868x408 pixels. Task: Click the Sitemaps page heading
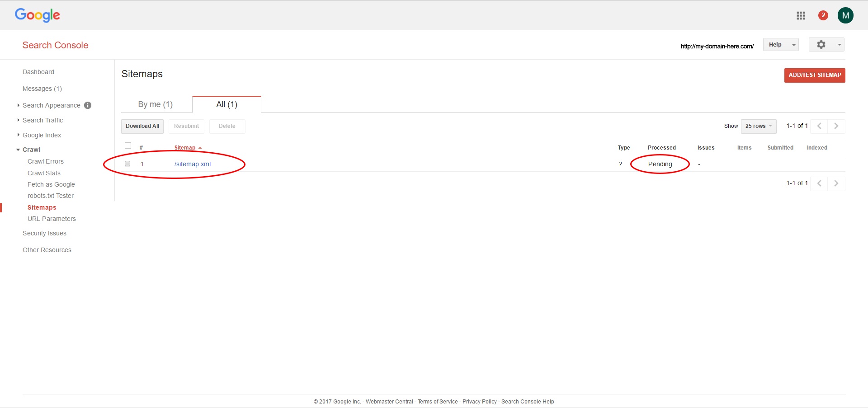(x=142, y=74)
